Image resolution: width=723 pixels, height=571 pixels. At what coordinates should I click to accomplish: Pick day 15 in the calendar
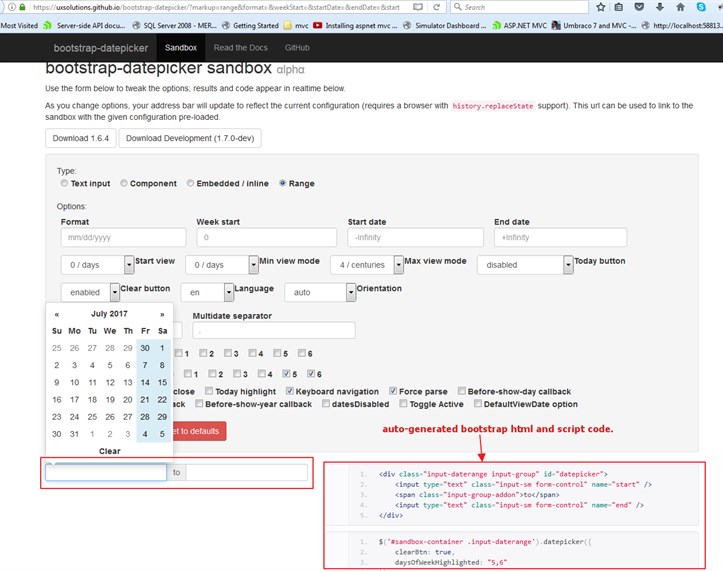162,382
